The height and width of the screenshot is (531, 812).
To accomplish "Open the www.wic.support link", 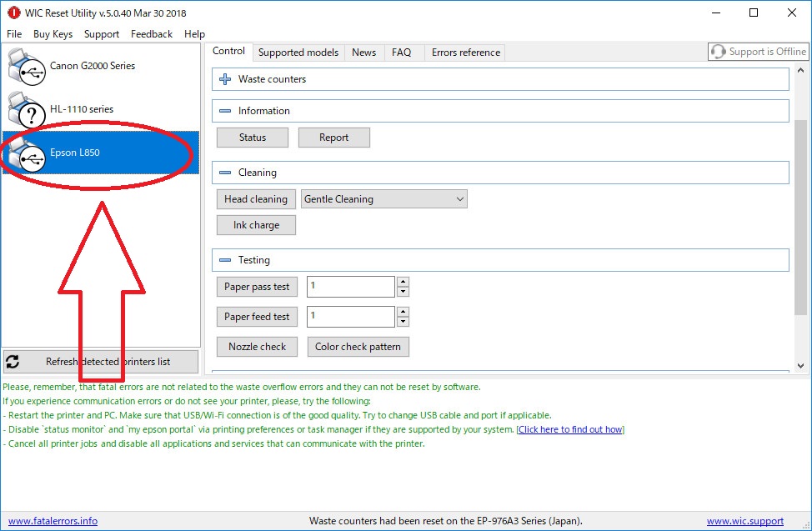I will pyautogui.click(x=744, y=521).
